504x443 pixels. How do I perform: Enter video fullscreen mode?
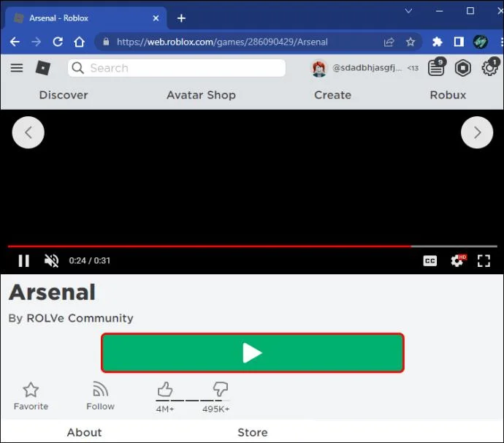[x=484, y=260]
